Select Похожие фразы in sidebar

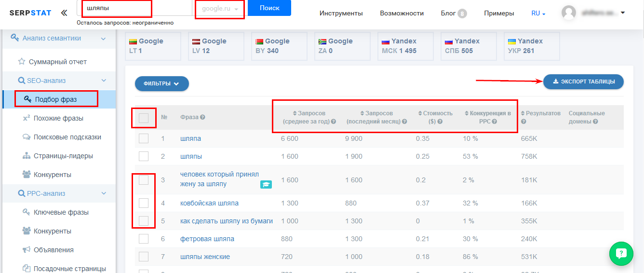tap(58, 118)
